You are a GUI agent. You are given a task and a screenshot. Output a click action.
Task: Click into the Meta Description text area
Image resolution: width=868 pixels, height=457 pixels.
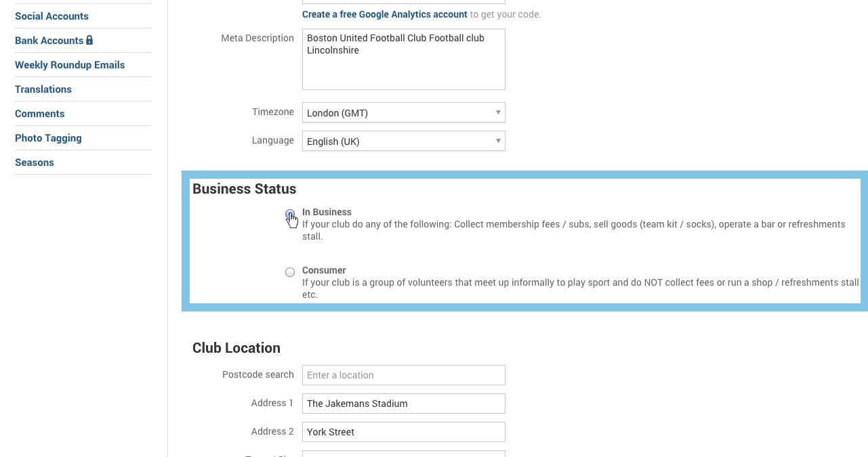click(x=404, y=59)
